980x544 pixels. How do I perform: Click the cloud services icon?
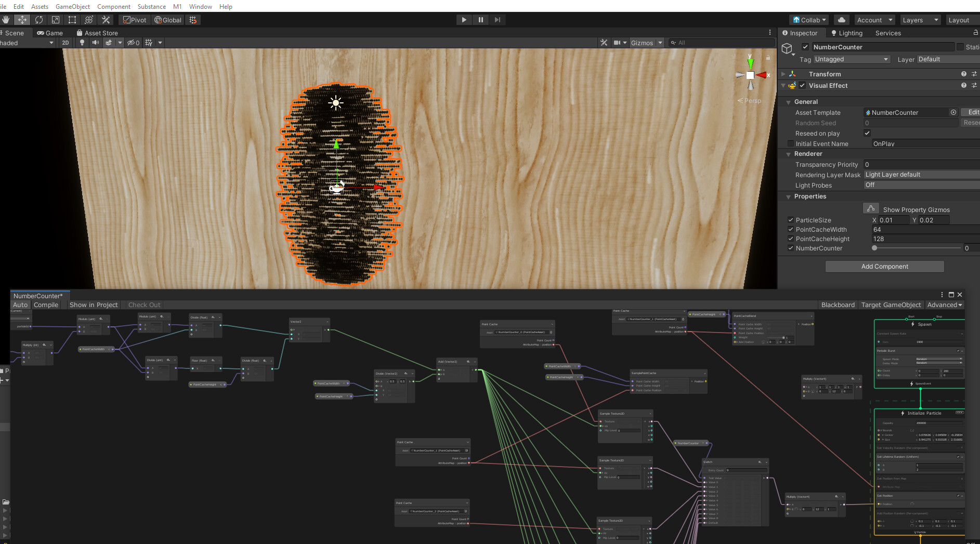[x=841, y=19]
